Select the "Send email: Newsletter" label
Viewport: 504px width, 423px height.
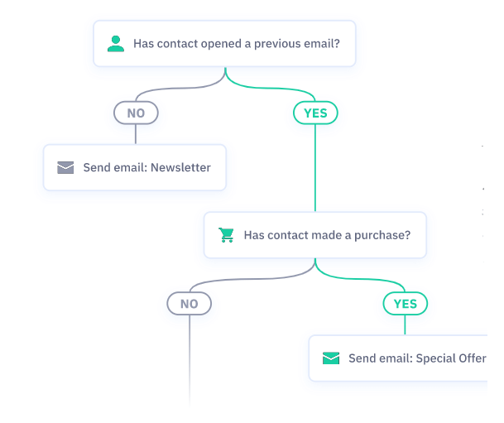pos(146,167)
